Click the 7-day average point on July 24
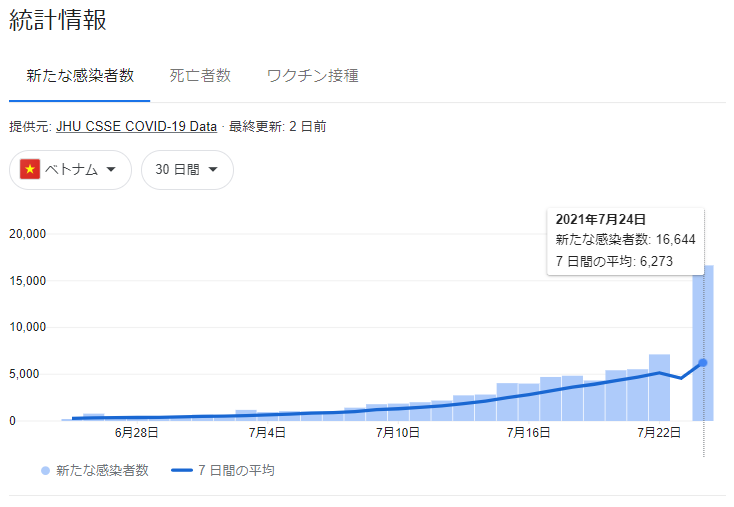Image resolution: width=734 pixels, height=507 pixels. [x=703, y=363]
